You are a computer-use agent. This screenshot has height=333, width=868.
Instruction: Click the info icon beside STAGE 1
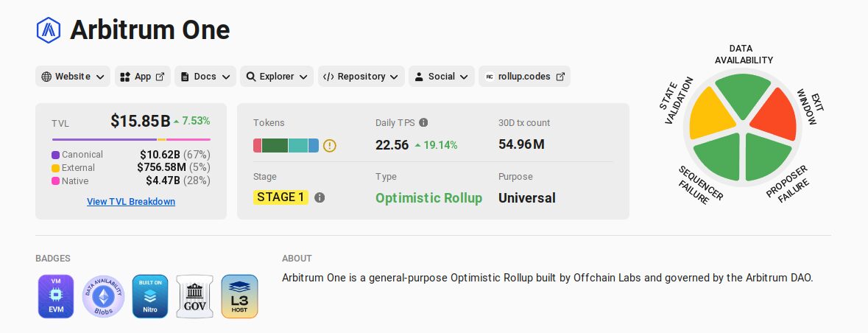(x=320, y=197)
